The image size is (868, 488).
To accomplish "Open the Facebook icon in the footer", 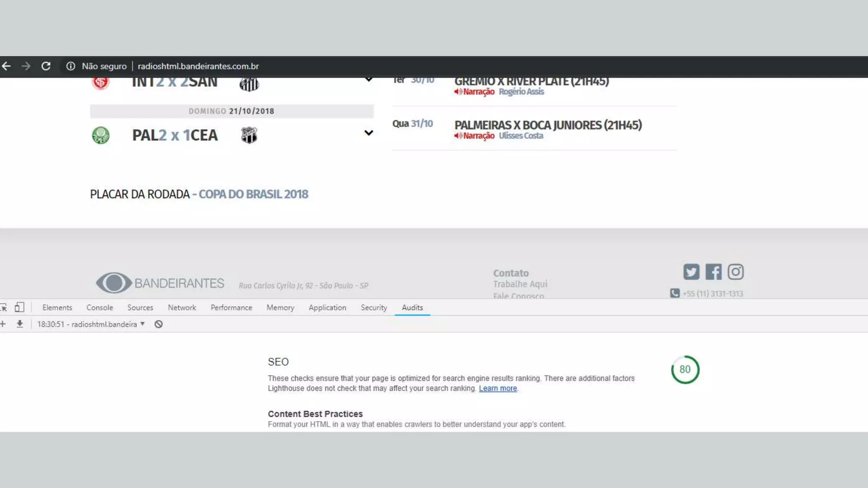I will pyautogui.click(x=713, y=272).
